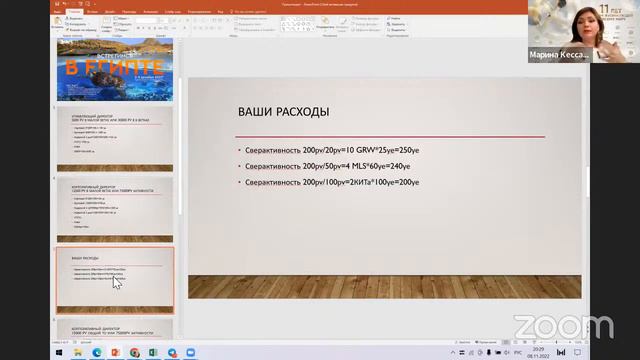Select the Корпоративный директор 12000 PV thumbnail
This screenshot has width=640, height=360.
[115, 209]
